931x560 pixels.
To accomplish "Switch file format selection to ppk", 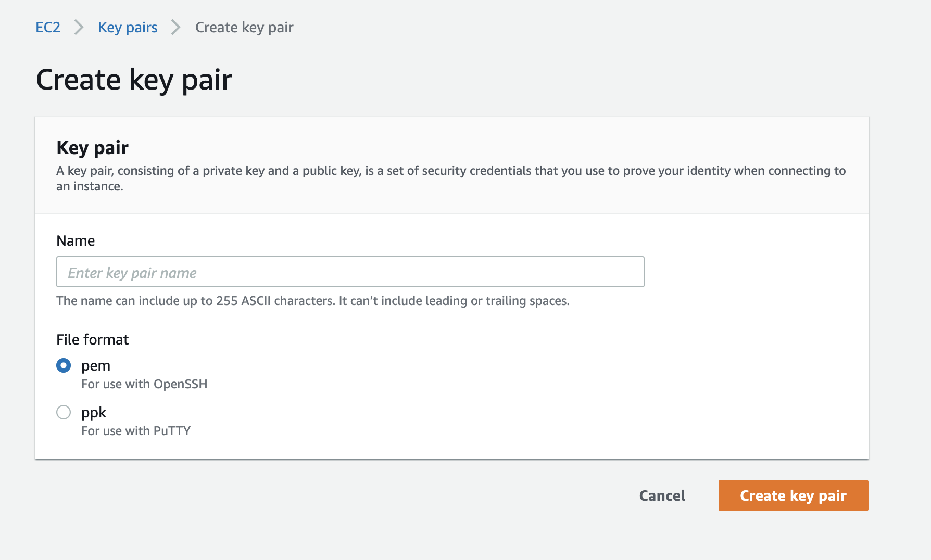I will pos(63,412).
